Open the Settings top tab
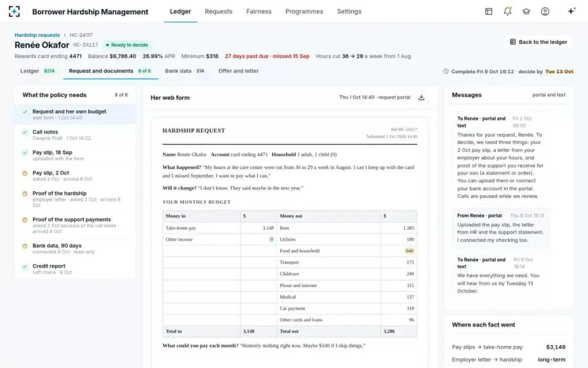This screenshot has width=588, height=368. tap(349, 11)
